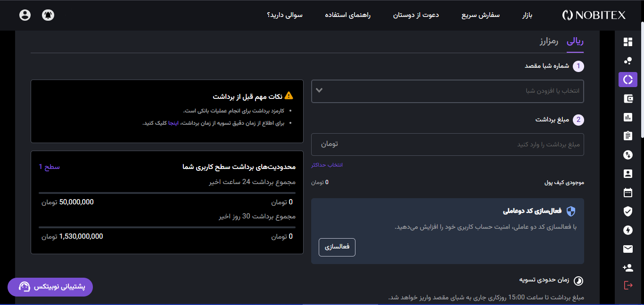Click the موجودی کیف پول label
Image resolution: width=644 pixels, height=305 pixels.
tap(564, 182)
